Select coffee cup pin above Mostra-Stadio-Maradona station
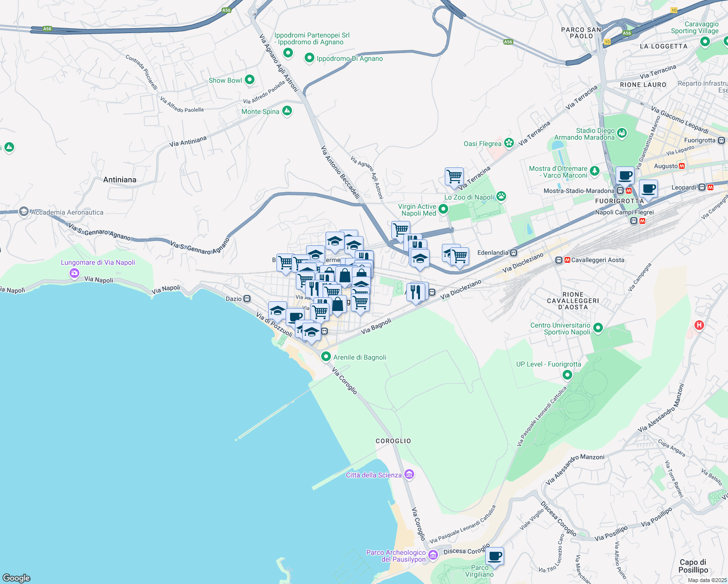This screenshot has width=728, height=584. click(625, 176)
